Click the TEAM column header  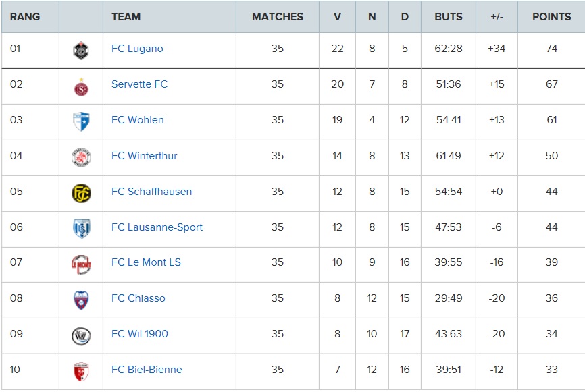[x=126, y=17]
